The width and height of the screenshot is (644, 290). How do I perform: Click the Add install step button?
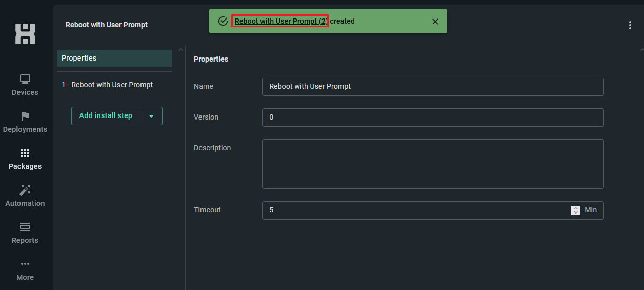click(x=106, y=116)
